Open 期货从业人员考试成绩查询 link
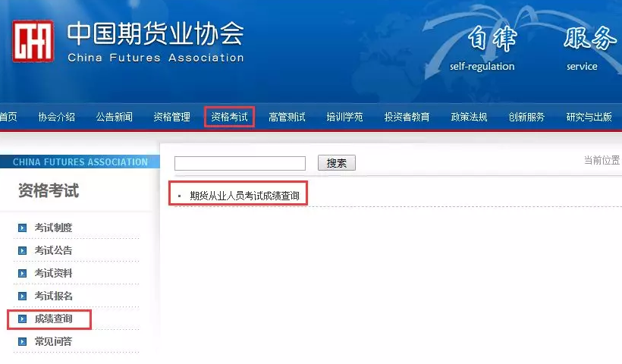Viewport: 622px width, 364px height. click(x=244, y=196)
